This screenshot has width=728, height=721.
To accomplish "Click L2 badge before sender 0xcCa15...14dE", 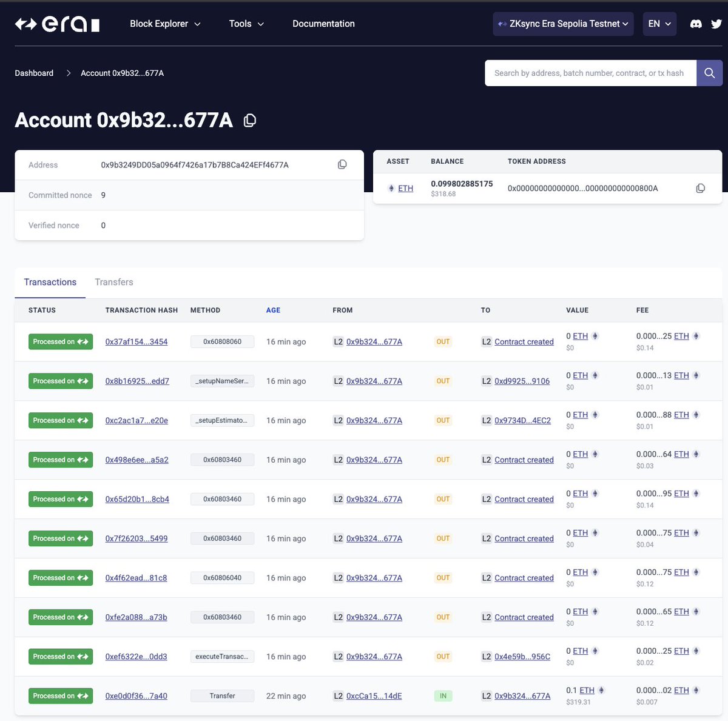I will coord(338,696).
